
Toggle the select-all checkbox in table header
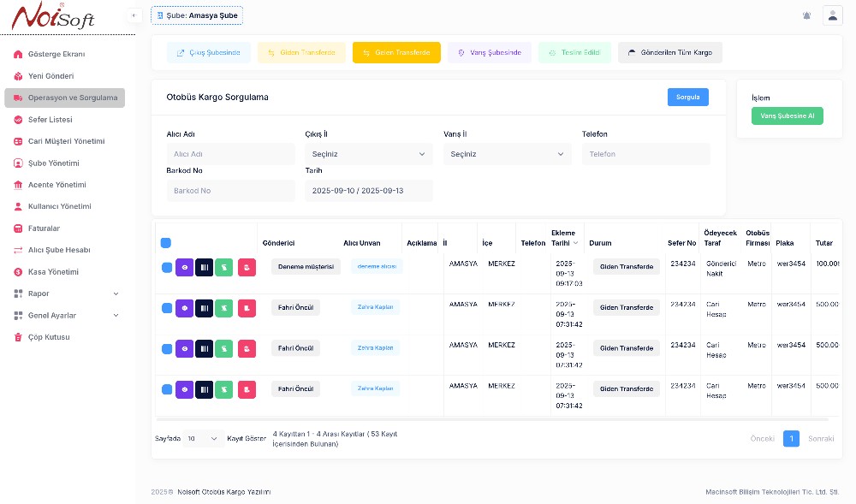coord(166,243)
